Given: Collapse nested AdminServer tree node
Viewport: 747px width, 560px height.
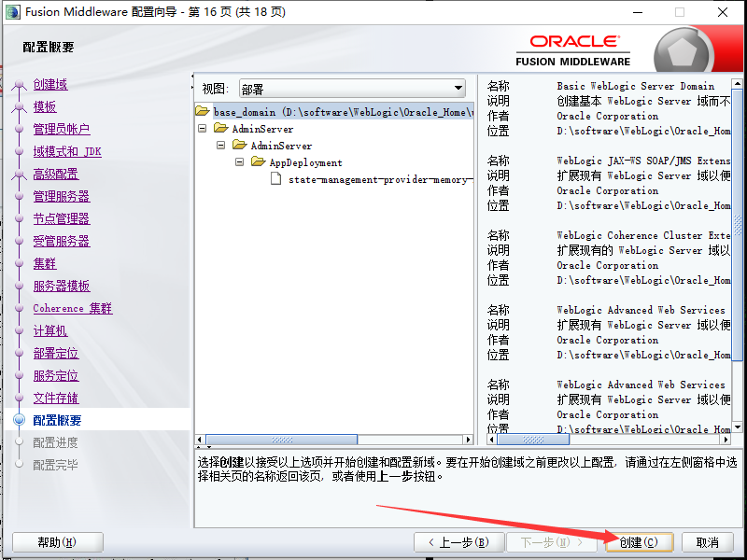Looking at the screenshot, I should [221, 145].
